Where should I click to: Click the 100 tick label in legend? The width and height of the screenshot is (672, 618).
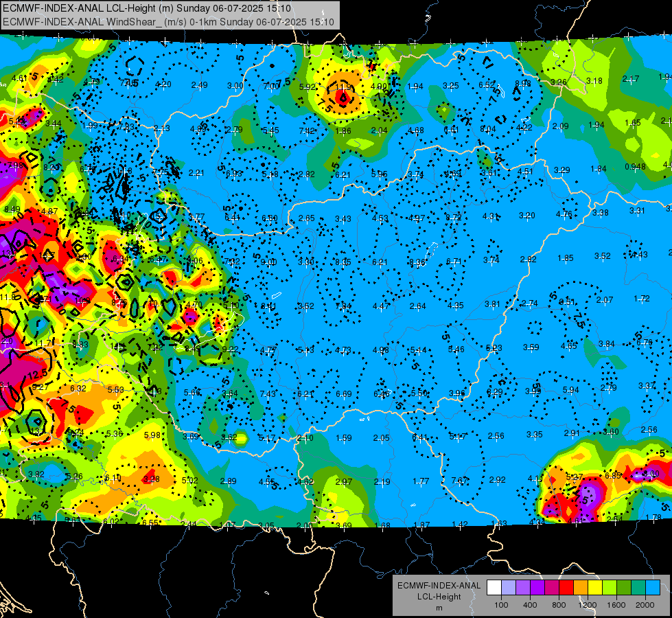point(501,605)
